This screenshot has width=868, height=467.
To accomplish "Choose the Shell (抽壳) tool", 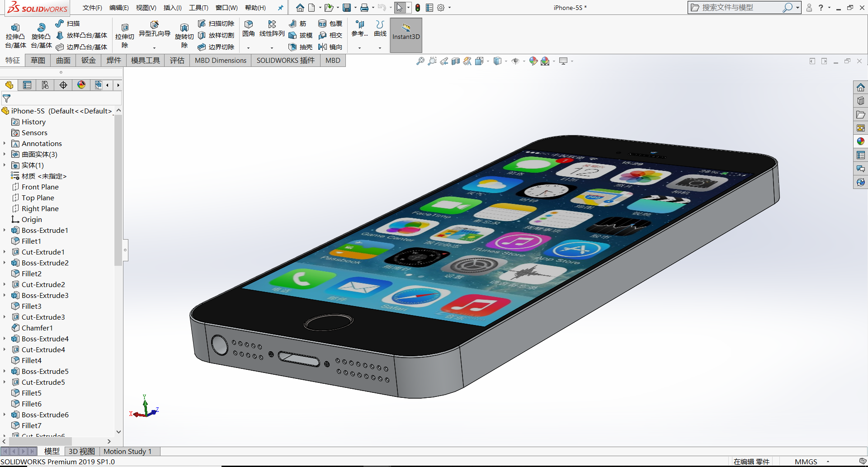I will coord(301,47).
